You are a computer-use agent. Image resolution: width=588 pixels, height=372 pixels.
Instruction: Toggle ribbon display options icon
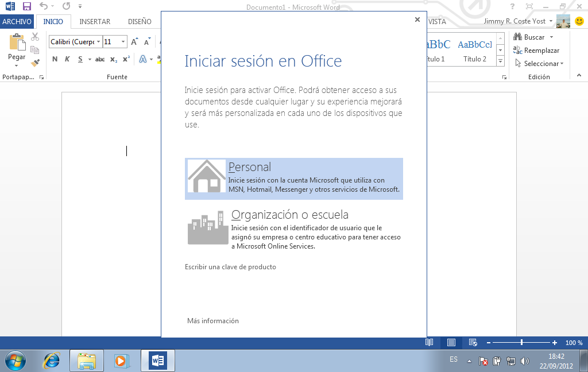pos(529,6)
